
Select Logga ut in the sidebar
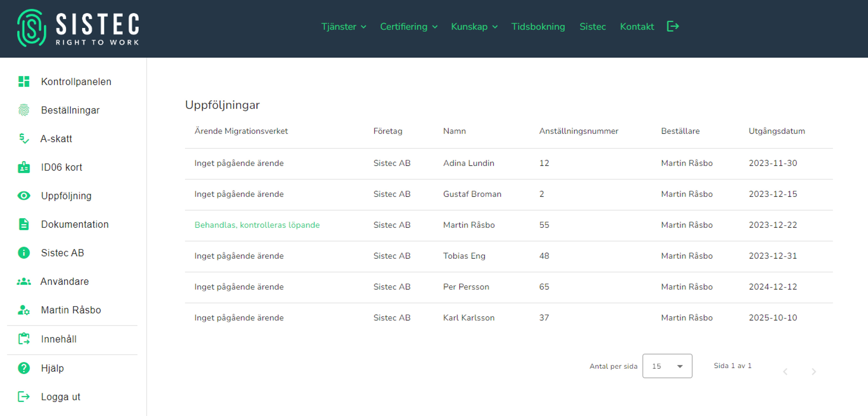pyautogui.click(x=60, y=397)
